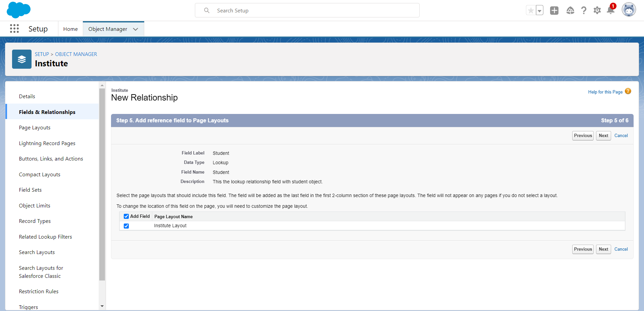
Task: Click the favorites star icon
Action: [531, 11]
